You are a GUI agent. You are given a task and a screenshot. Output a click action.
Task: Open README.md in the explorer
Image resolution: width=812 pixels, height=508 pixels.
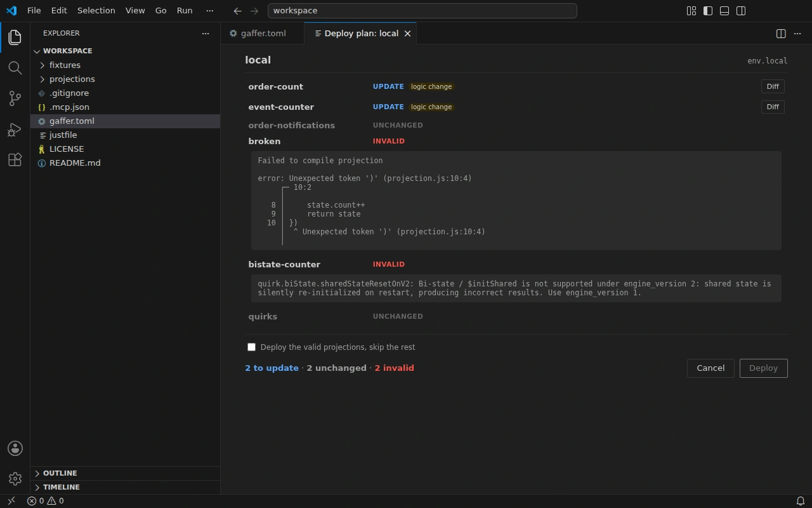click(x=125, y=163)
